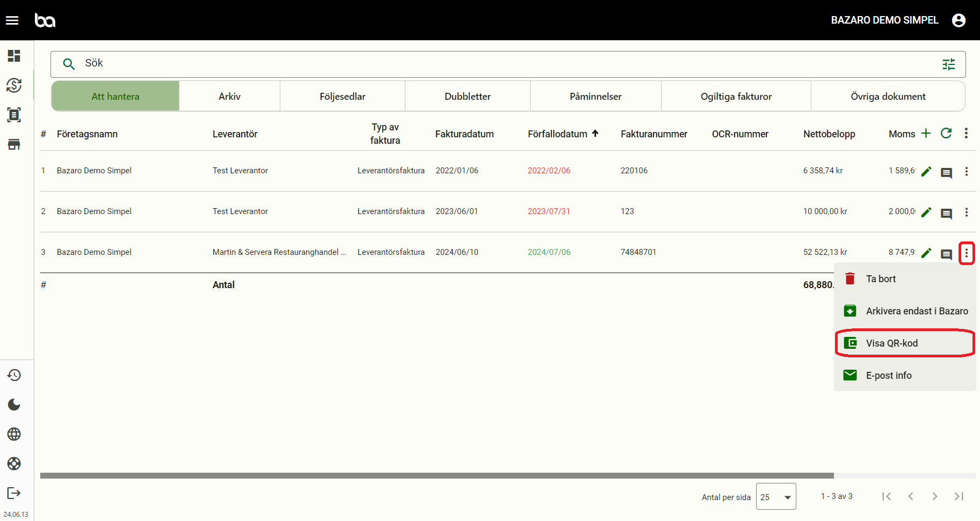Click the horizontal table scrollbar
Screen dimensions: 980x521
(437, 475)
